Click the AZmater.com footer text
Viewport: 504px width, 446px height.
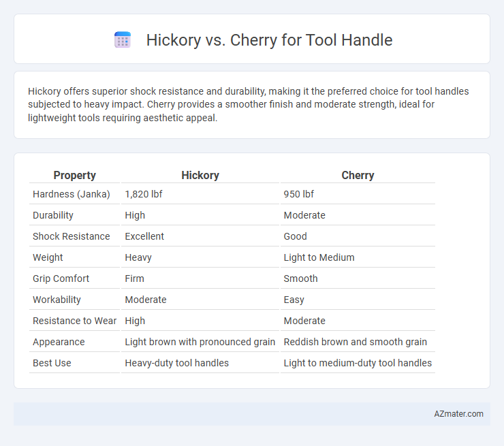(x=458, y=413)
